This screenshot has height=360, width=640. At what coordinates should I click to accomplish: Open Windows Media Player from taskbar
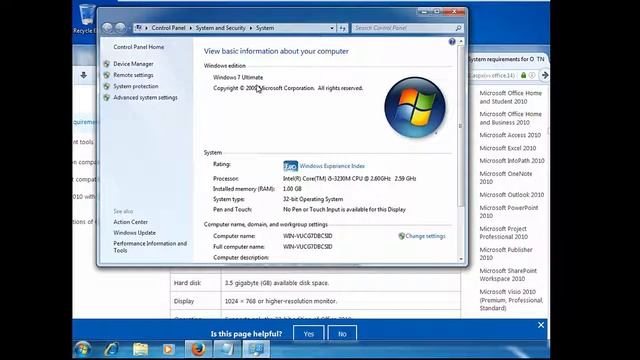(x=168, y=349)
